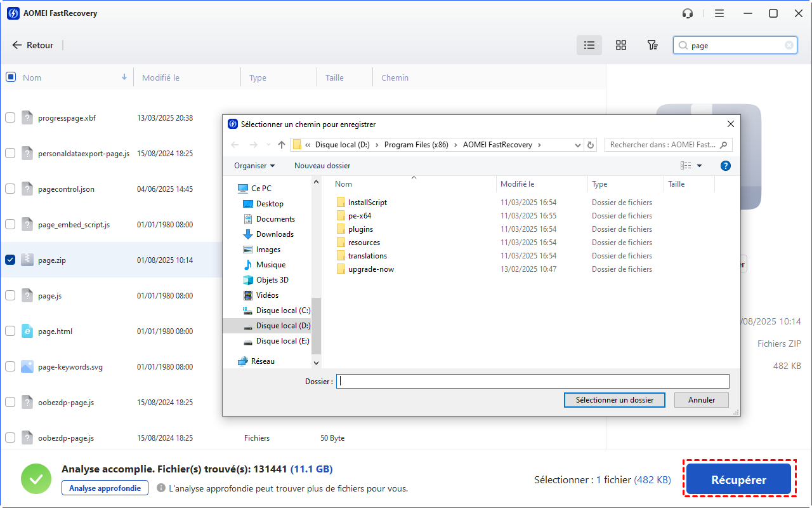
Task: Go back with Retour
Action: coord(33,45)
